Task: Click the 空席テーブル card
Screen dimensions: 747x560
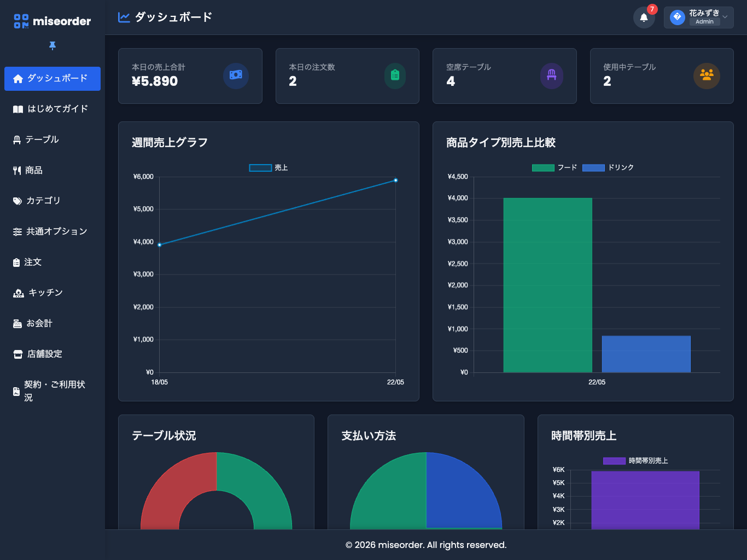Action: tap(505, 76)
